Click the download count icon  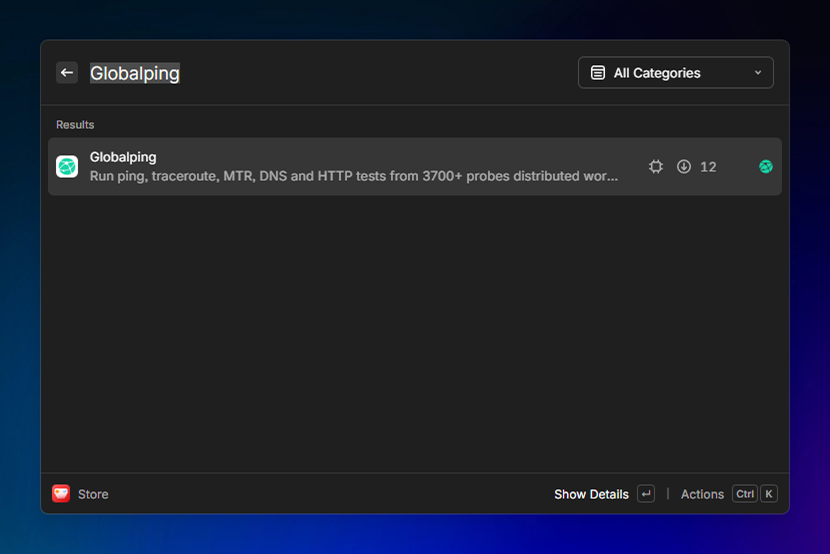click(x=683, y=167)
